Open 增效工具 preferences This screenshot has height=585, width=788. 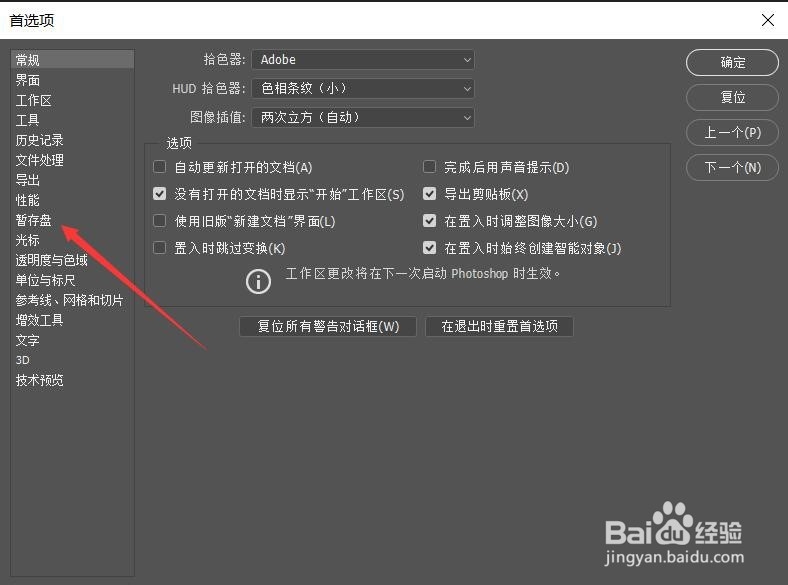coord(40,320)
